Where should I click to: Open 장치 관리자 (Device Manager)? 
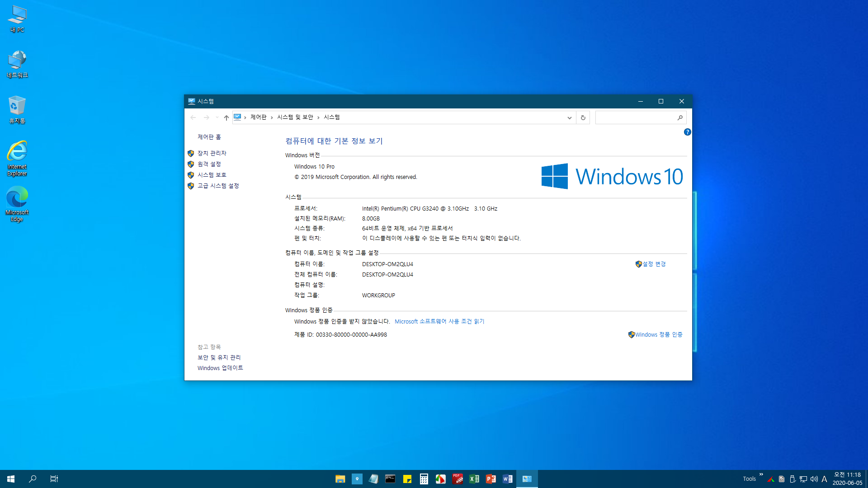coord(212,153)
